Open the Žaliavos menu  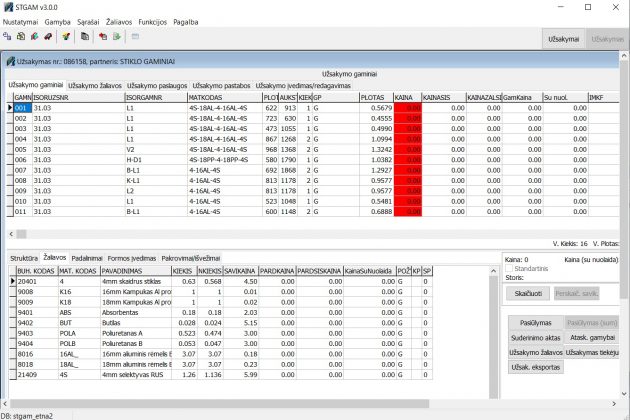(119, 21)
